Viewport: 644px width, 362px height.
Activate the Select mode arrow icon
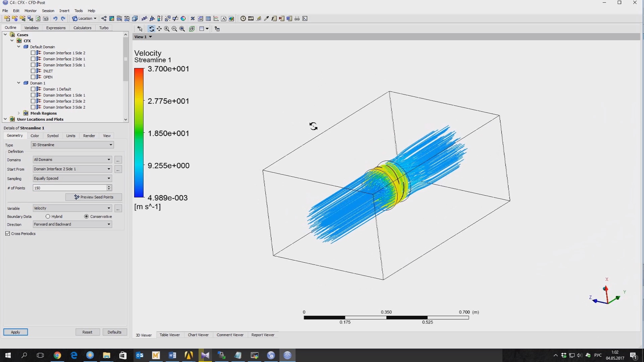tap(140, 29)
